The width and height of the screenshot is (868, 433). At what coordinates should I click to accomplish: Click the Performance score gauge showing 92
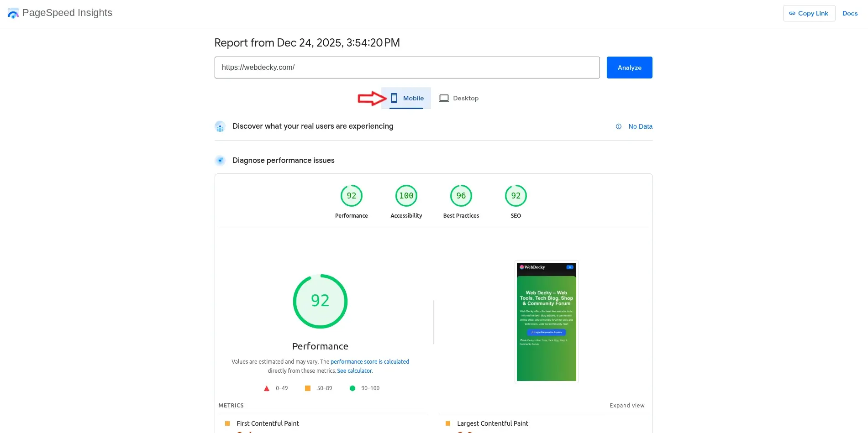[320, 301]
